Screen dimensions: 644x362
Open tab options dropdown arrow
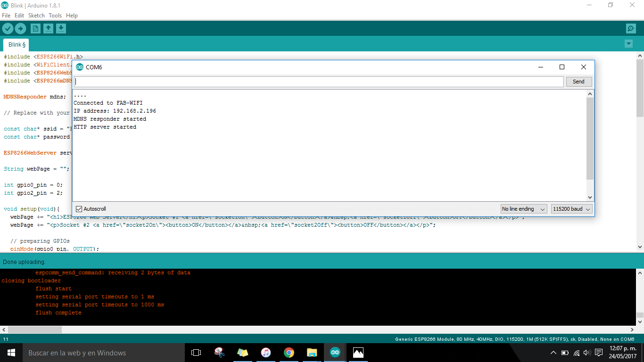[x=628, y=44]
